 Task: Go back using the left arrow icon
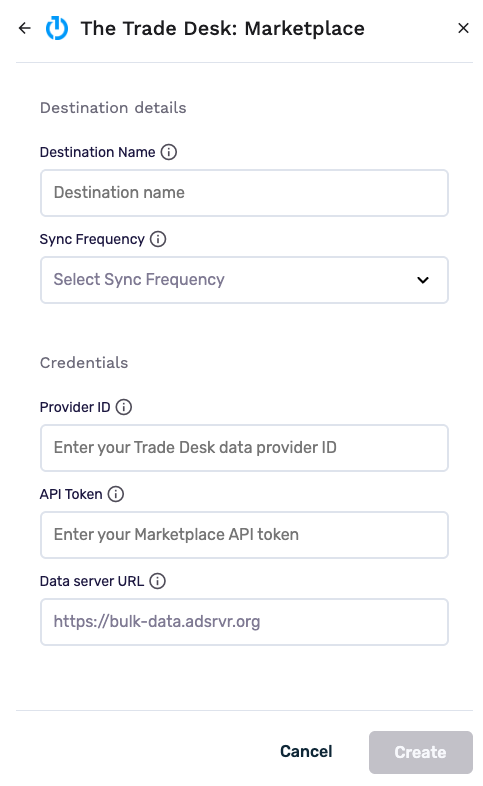click(24, 28)
